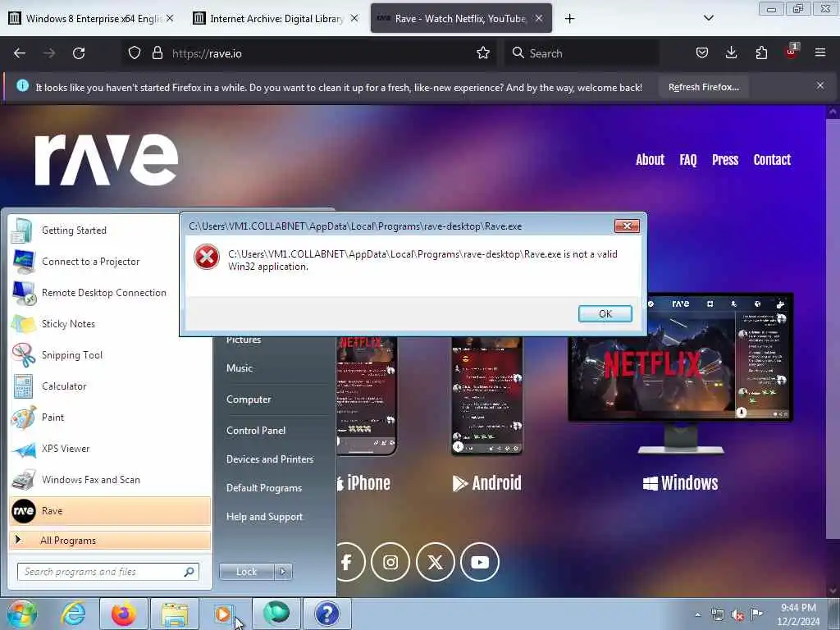840x630 pixels.
Task: Close the Rave.exe error dialog
Action: [x=627, y=226]
